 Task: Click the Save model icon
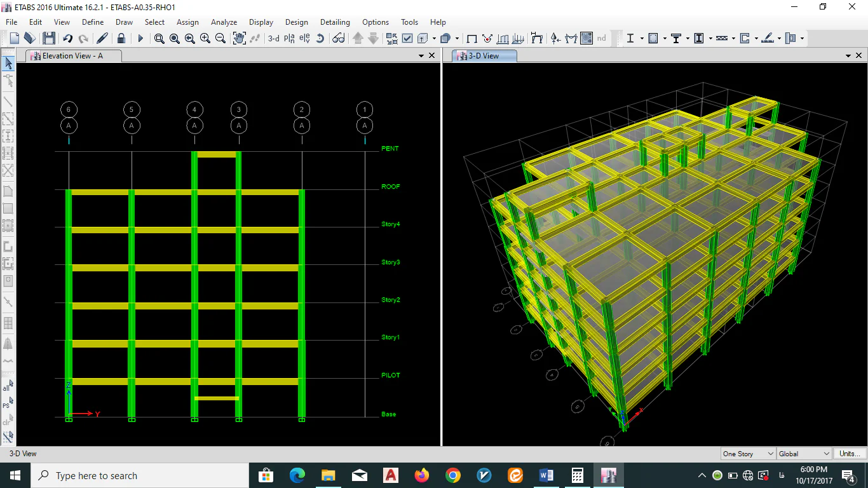pyautogui.click(x=49, y=38)
